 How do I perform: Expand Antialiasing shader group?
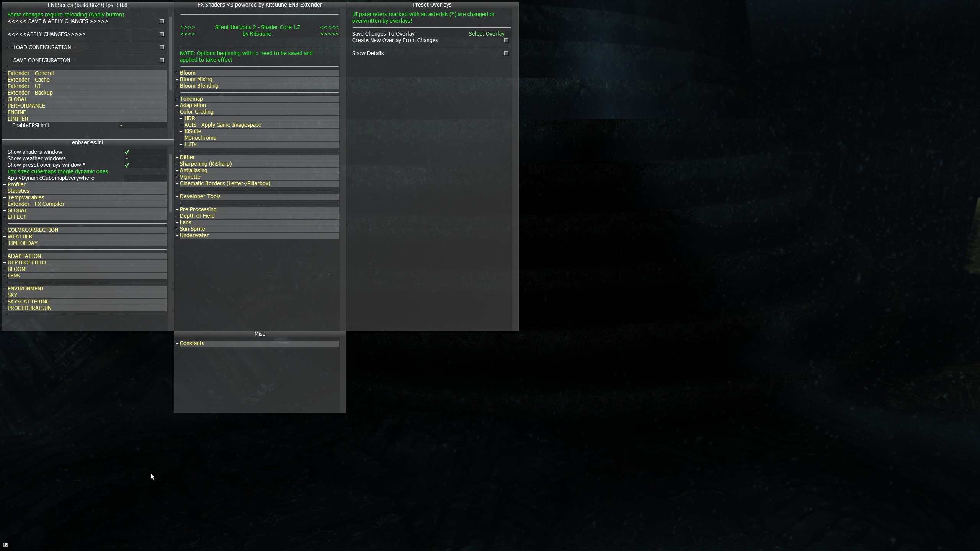(257, 170)
